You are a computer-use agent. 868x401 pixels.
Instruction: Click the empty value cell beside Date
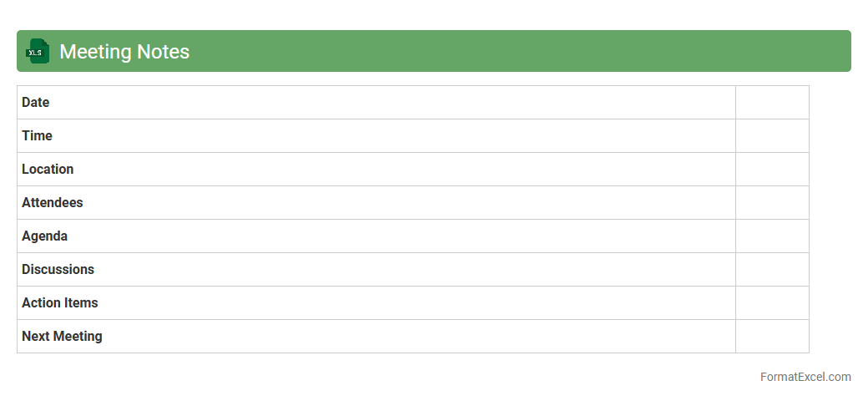(x=772, y=103)
